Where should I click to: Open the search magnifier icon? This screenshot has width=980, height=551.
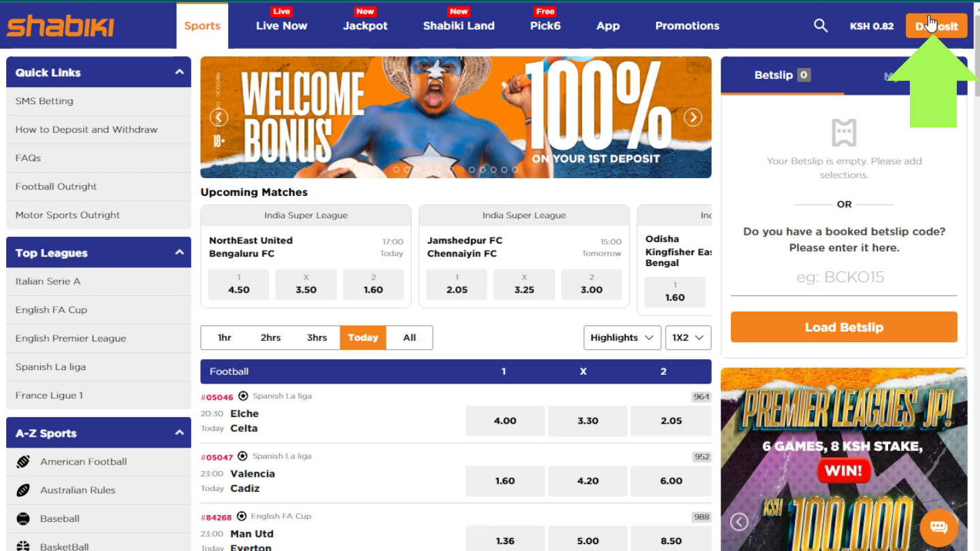[821, 26]
